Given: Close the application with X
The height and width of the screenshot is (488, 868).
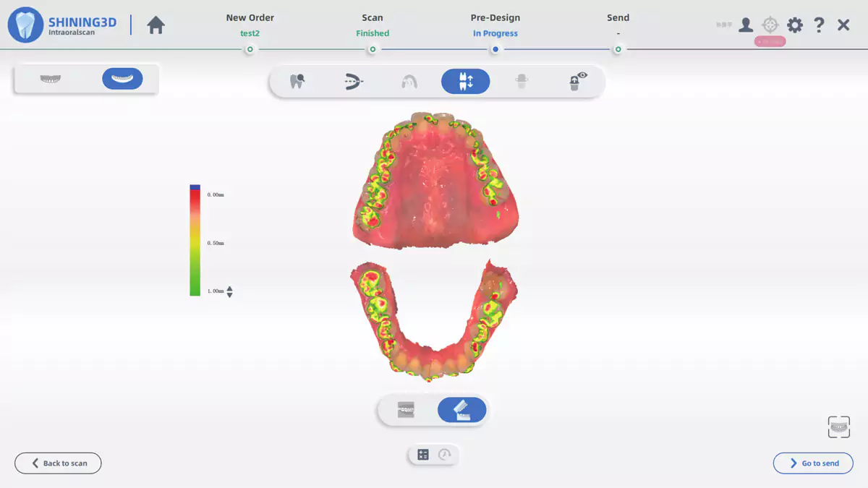Looking at the screenshot, I should tap(843, 25).
